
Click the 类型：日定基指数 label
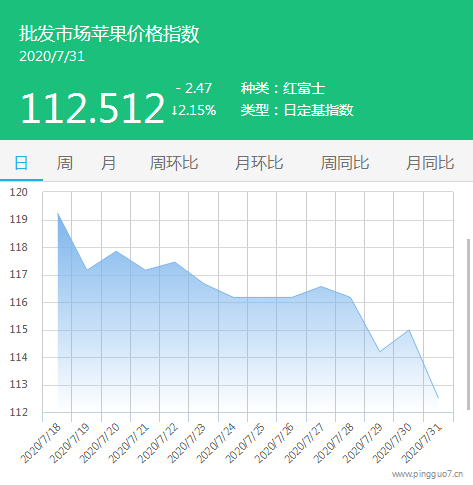tap(297, 110)
